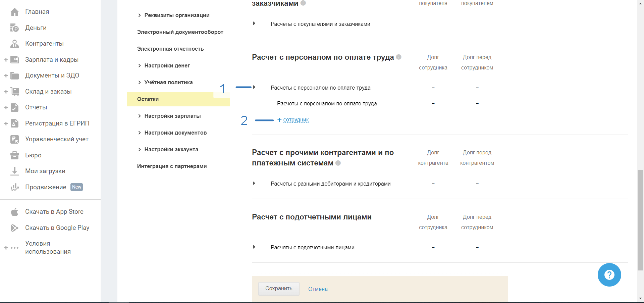The height and width of the screenshot is (303, 644).
Task: Open Деньги section in the sidebar
Action: (36, 28)
